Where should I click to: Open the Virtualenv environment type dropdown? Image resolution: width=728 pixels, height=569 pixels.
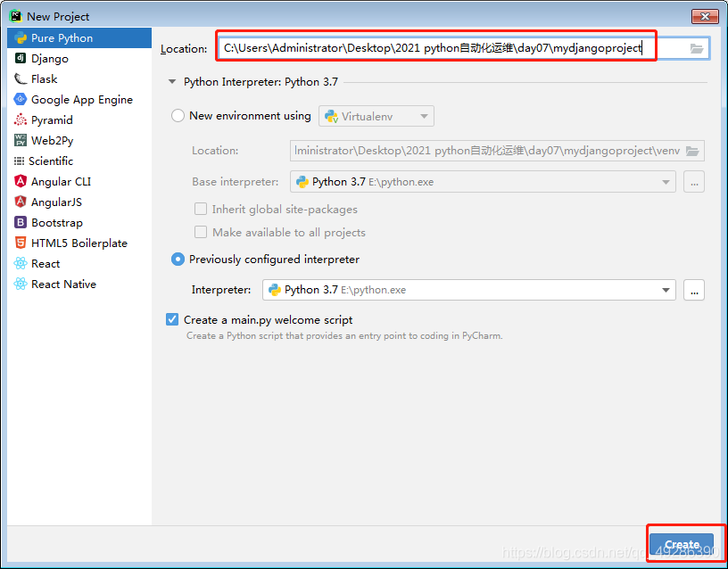[376, 116]
